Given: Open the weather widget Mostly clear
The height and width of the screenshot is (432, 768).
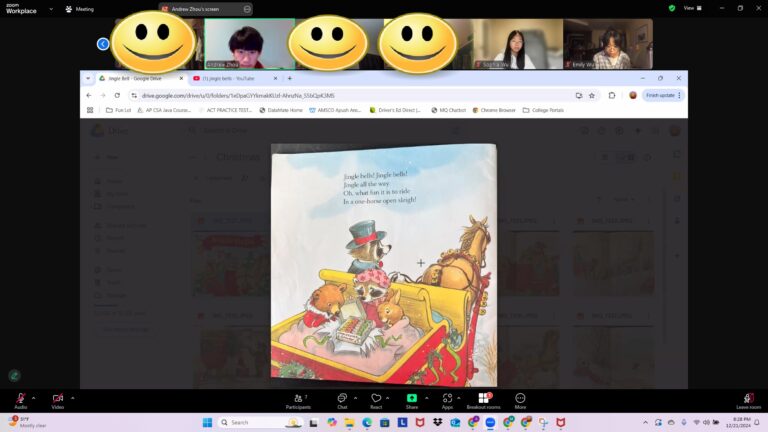Looking at the screenshot, I should 27,422.
